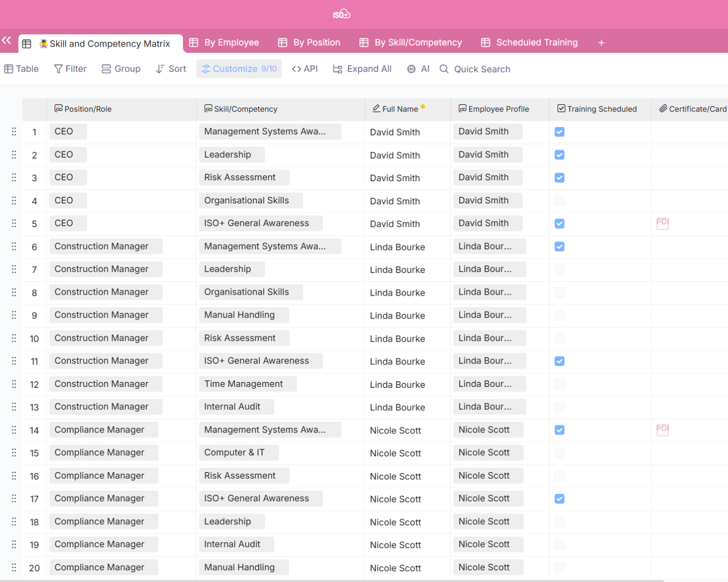
Task: Click the drag handle for row 1
Action: coord(14,132)
